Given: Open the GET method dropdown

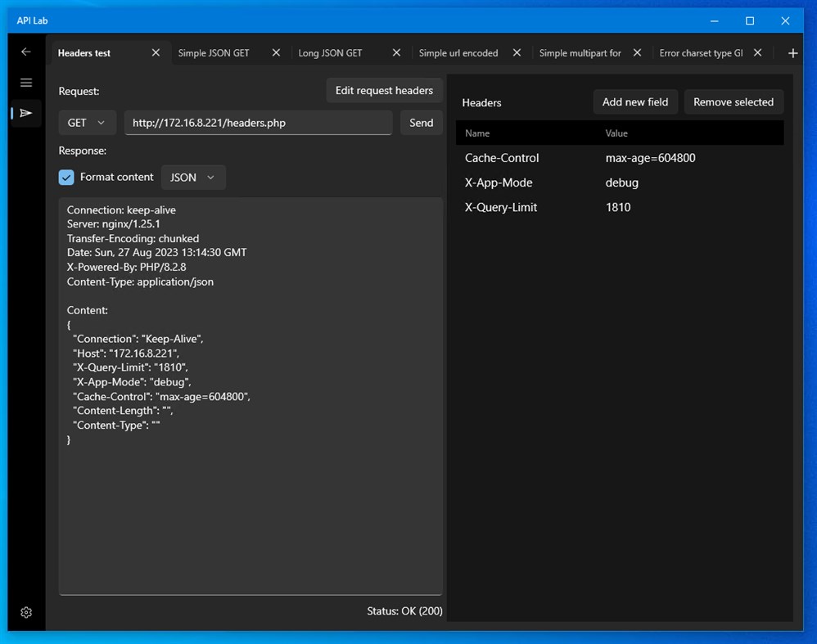Looking at the screenshot, I should 87,122.
